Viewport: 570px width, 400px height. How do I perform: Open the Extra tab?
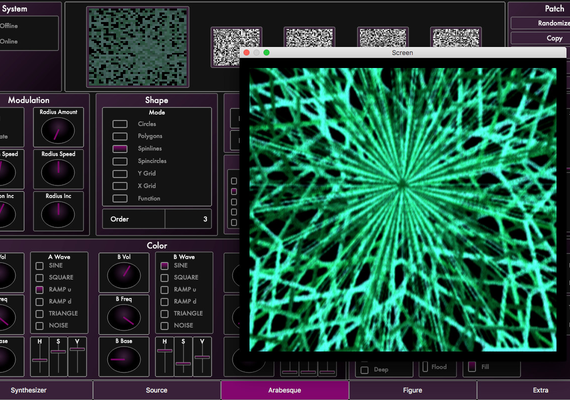(524, 390)
